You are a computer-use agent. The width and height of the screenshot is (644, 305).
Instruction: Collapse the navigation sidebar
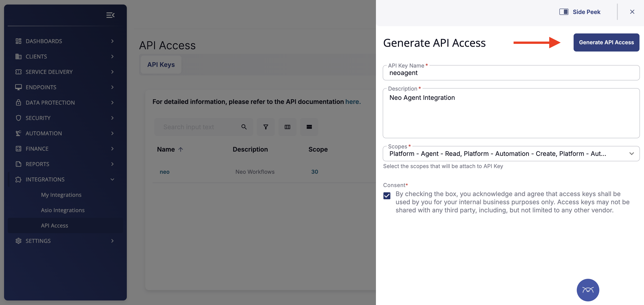click(x=111, y=15)
